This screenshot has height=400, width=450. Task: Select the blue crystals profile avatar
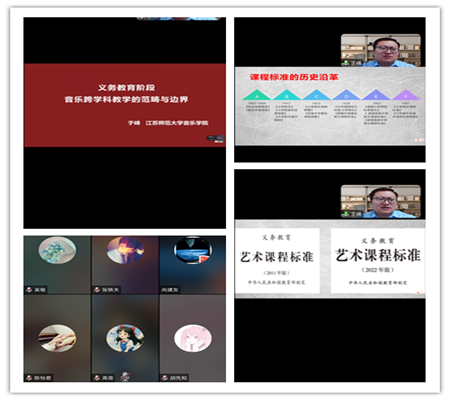point(57,250)
